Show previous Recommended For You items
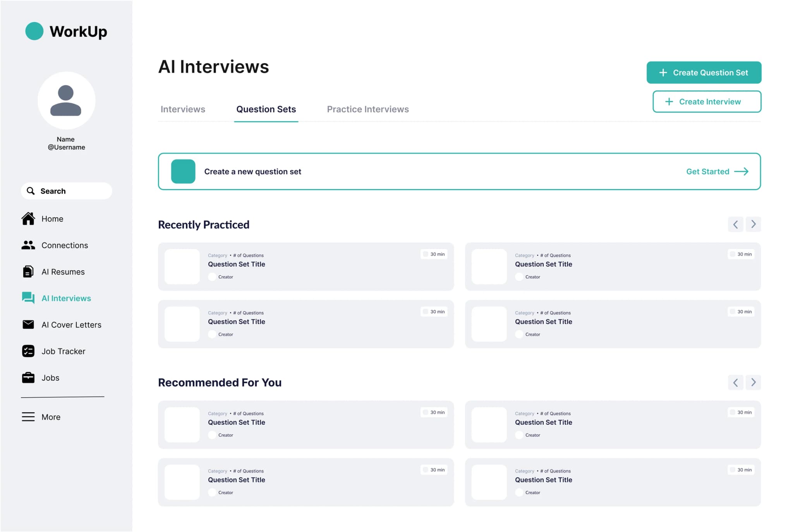 [x=735, y=383]
